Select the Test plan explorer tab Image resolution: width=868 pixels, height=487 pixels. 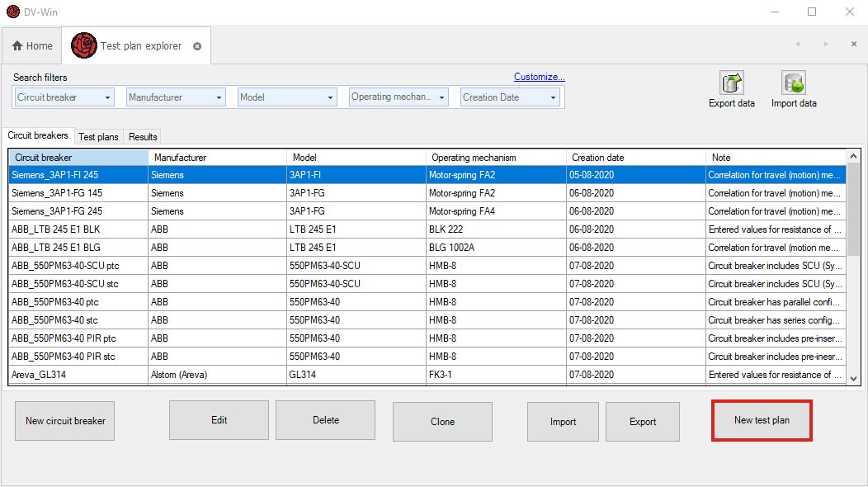click(136, 46)
